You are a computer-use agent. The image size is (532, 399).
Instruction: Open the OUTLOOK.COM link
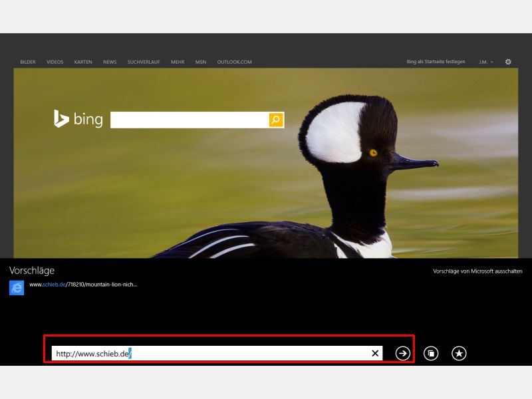coord(235,62)
